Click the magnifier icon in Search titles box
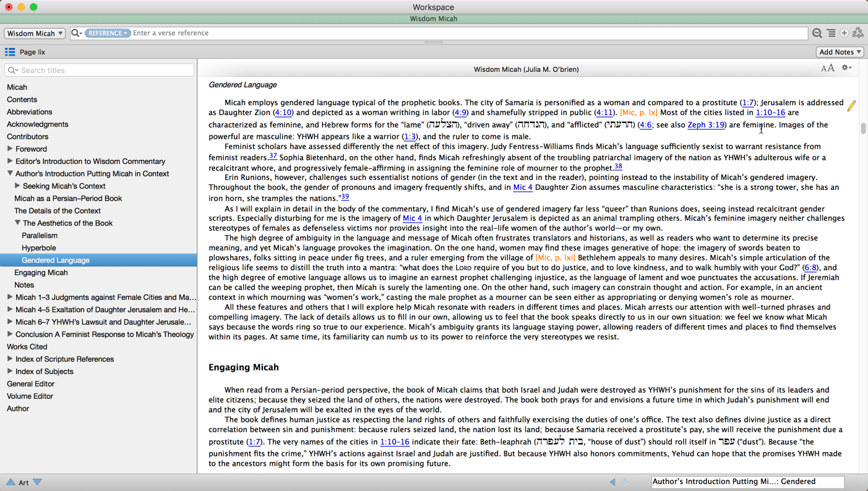This screenshot has height=491, width=868. click(13, 70)
